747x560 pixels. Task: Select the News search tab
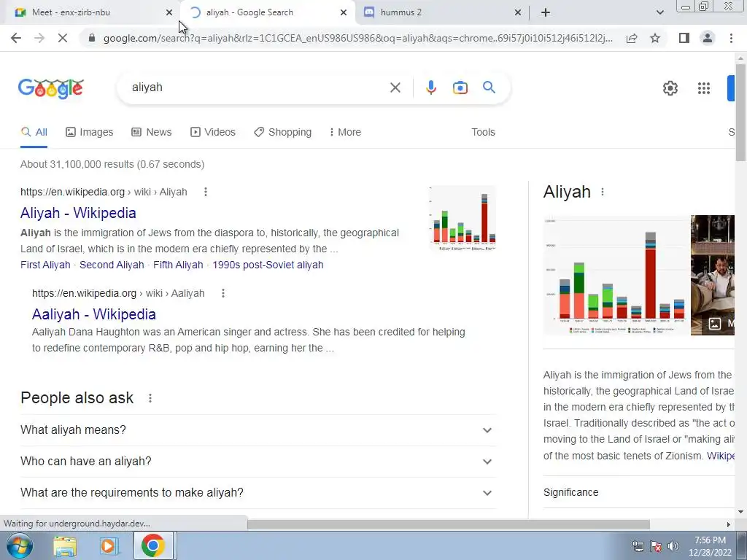(x=152, y=132)
